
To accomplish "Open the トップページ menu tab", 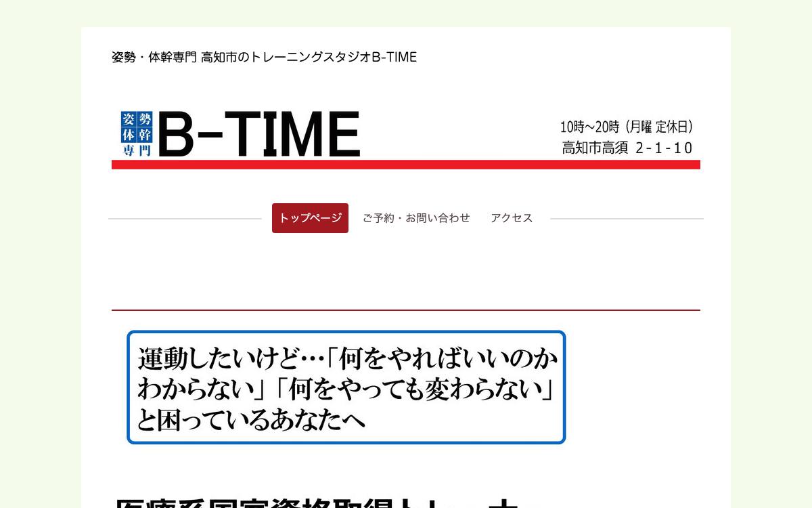I will click(x=310, y=218).
